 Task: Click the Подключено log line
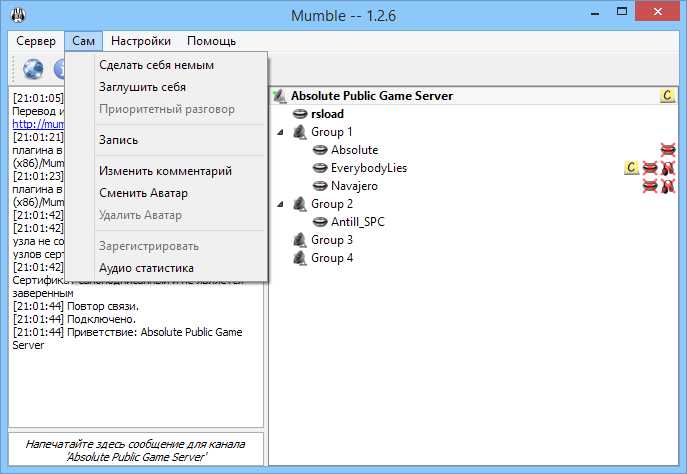[74, 319]
